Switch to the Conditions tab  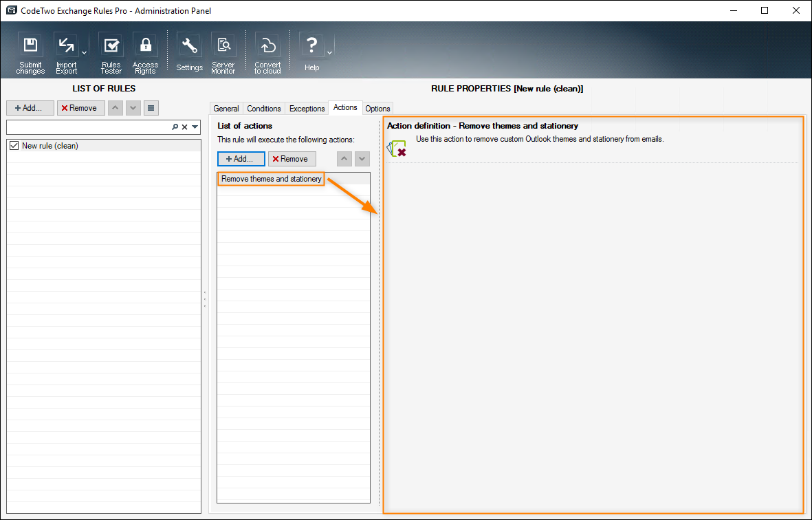(264, 108)
